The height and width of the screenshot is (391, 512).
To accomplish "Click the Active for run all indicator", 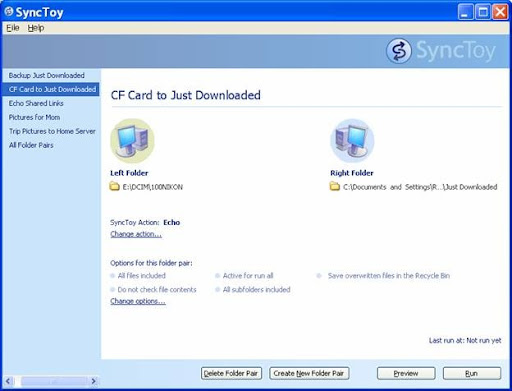I will pos(217,276).
